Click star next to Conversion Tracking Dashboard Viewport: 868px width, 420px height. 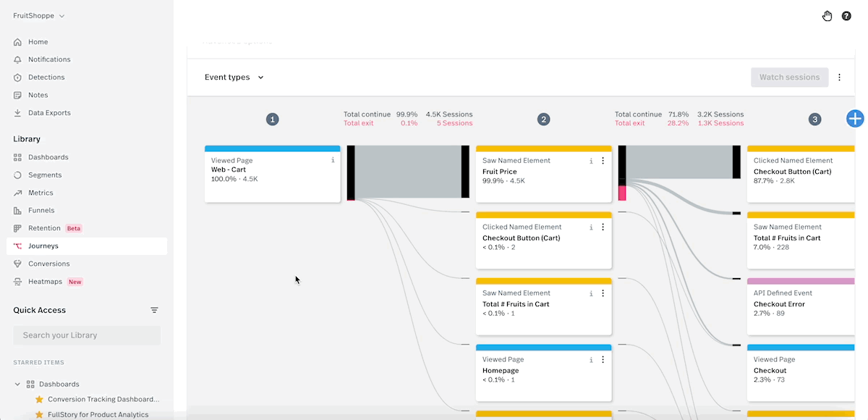39,399
